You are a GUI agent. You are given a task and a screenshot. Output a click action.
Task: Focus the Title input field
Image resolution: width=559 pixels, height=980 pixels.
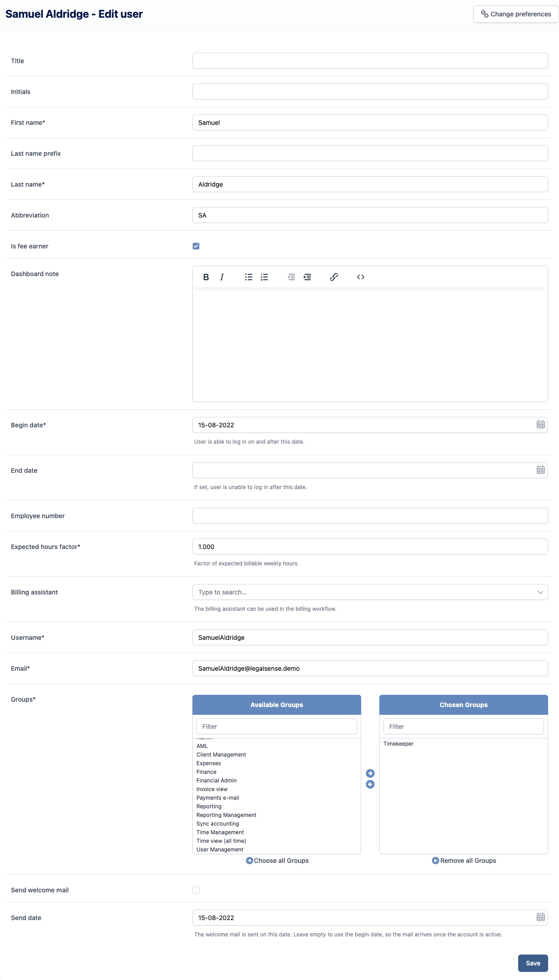370,61
